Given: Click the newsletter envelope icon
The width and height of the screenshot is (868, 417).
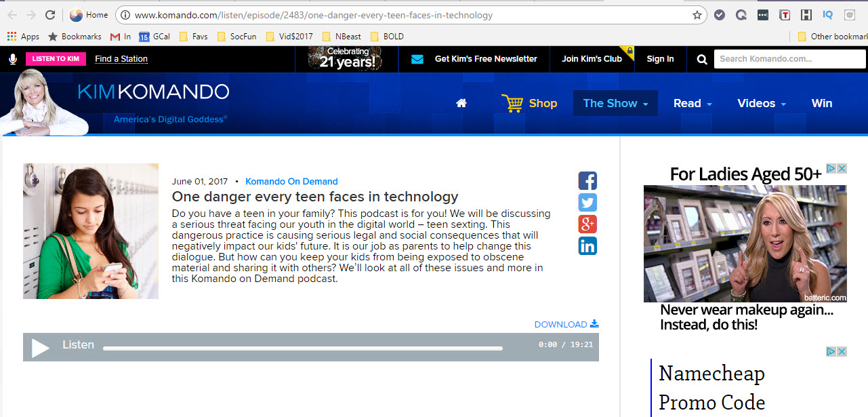Looking at the screenshot, I should click(x=417, y=59).
